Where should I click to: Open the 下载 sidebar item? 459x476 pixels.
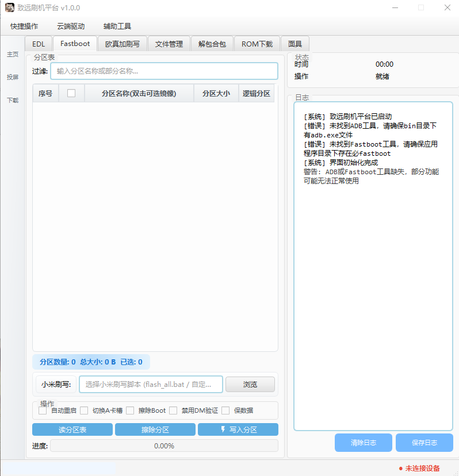pos(13,100)
